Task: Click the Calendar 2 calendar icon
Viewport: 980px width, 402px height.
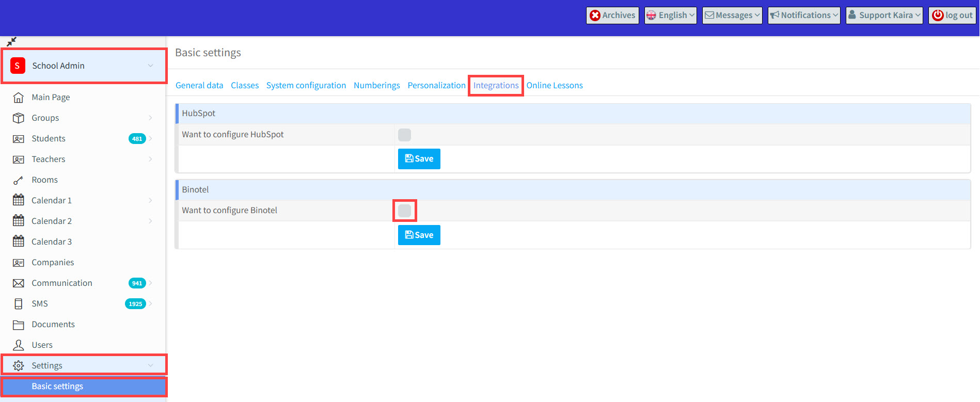Action: (x=19, y=220)
